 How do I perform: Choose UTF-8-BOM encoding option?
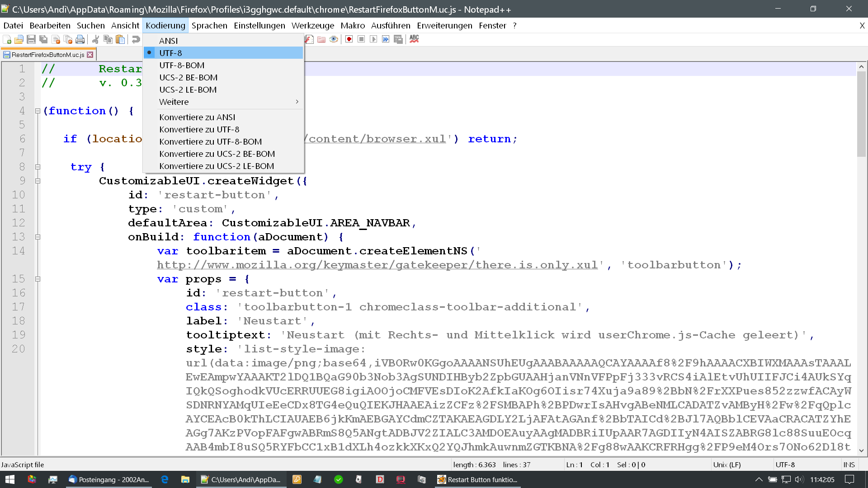(182, 65)
